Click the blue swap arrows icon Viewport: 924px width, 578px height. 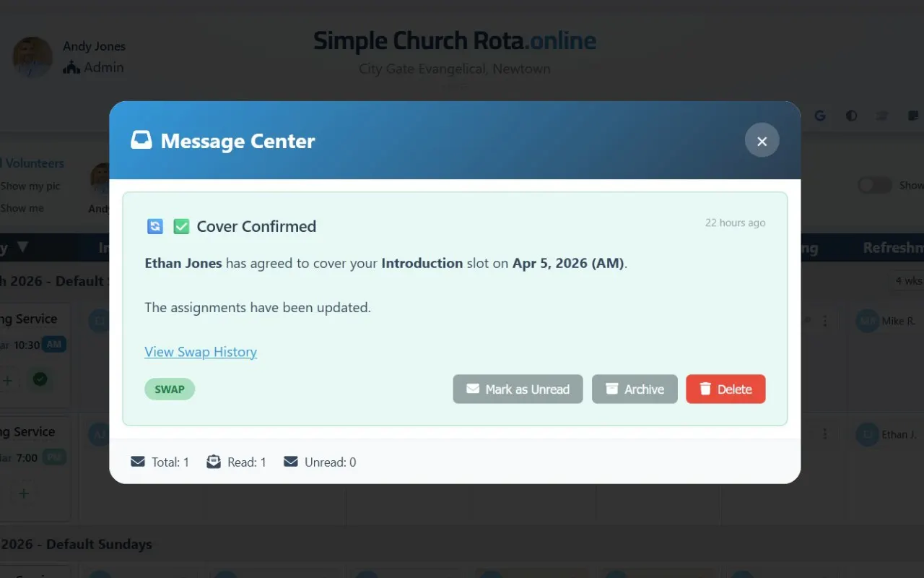pyautogui.click(x=155, y=227)
